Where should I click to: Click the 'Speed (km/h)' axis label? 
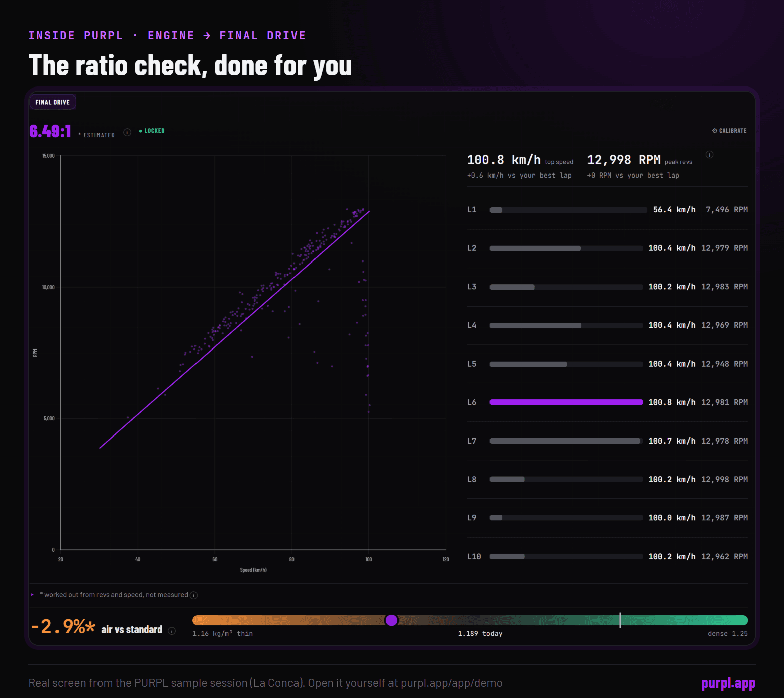click(x=253, y=570)
